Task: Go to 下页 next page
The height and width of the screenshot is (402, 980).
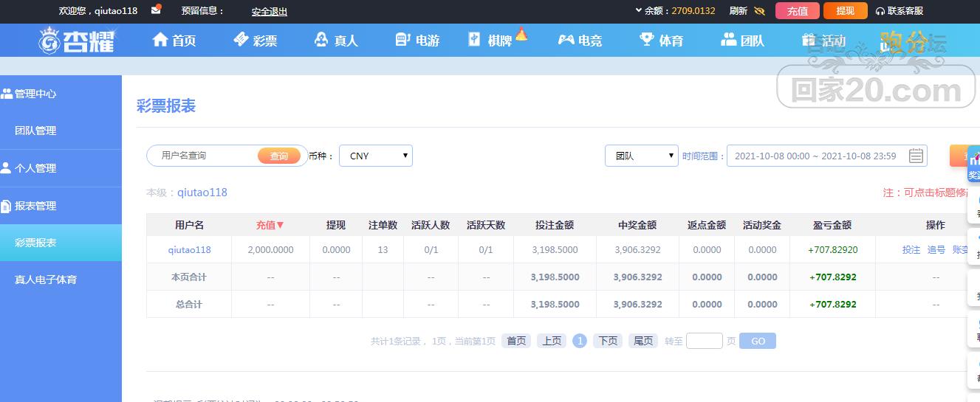Action: 608,341
